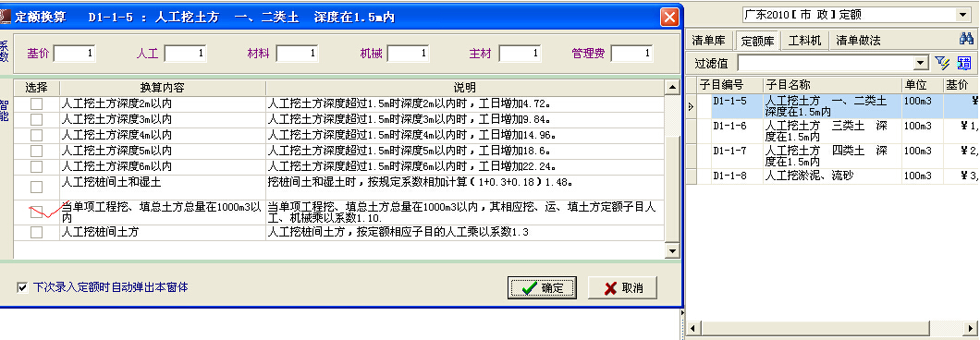This screenshot has width=980, height=340.
Task: Open the 过滤值 dropdown arrow
Action: [920, 63]
